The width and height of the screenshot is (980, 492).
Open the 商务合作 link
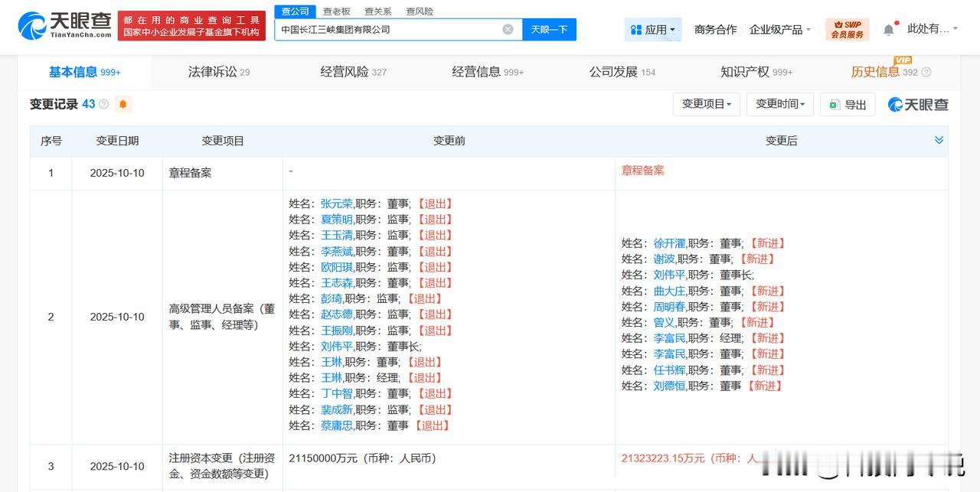(715, 29)
